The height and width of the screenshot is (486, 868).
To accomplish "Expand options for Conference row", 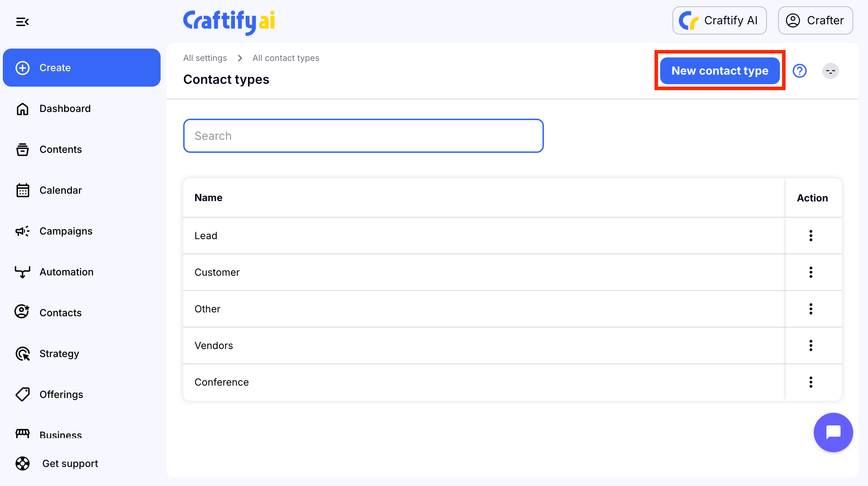I will tap(811, 382).
